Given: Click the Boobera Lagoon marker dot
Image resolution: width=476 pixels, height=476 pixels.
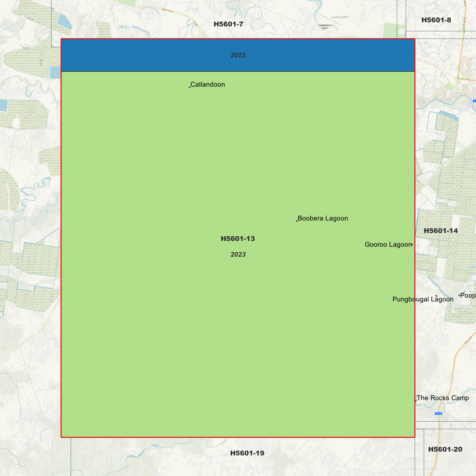Looking at the screenshot, I should (296, 221).
